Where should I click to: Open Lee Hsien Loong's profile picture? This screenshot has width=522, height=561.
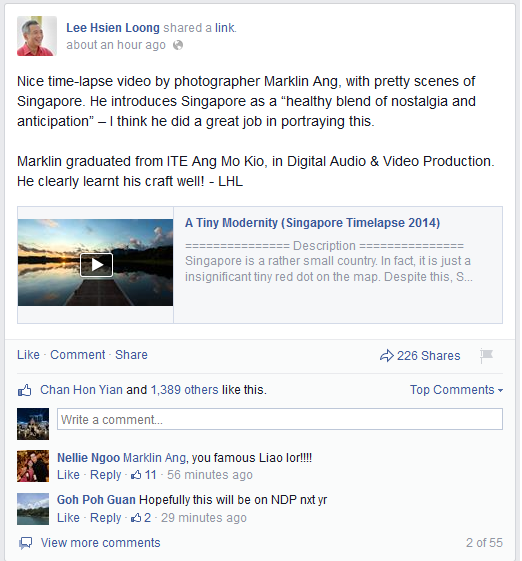coord(37,36)
